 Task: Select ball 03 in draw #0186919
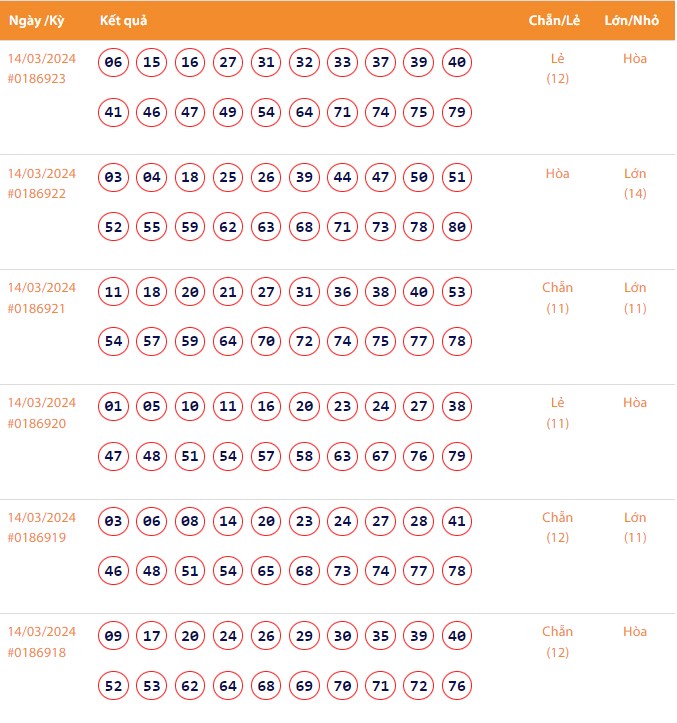[113, 521]
